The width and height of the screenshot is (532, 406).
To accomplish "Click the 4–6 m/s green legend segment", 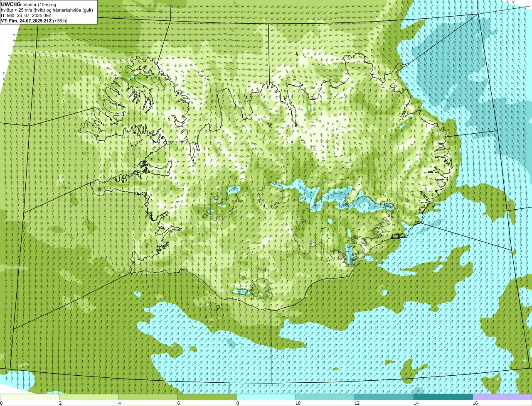I will (148, 397).
